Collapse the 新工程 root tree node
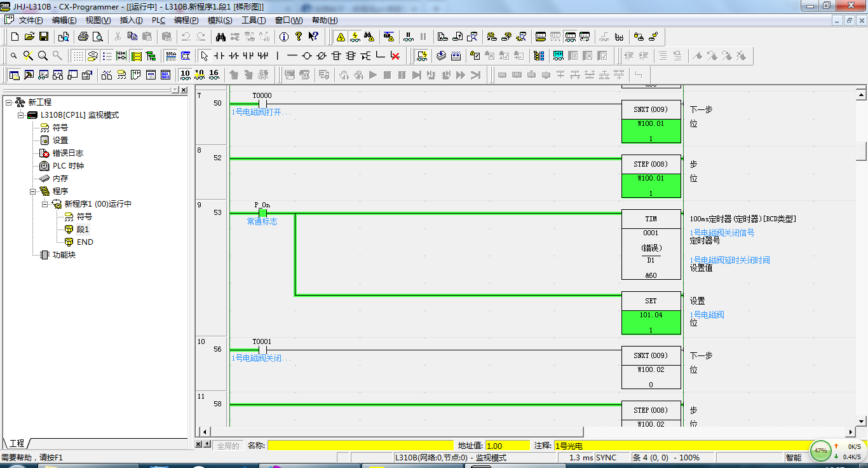This screenshot has height=468, width=868. [x=8, y=102]
